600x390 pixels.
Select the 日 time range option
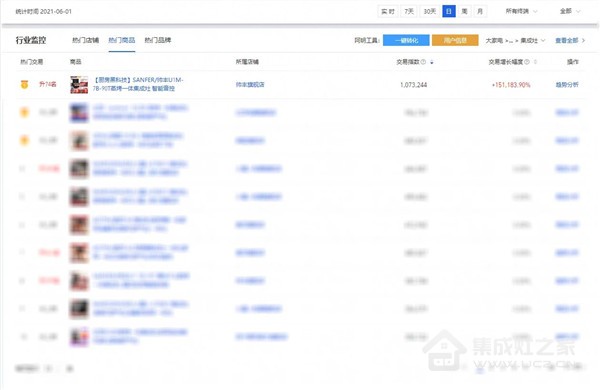click(448, 11)
